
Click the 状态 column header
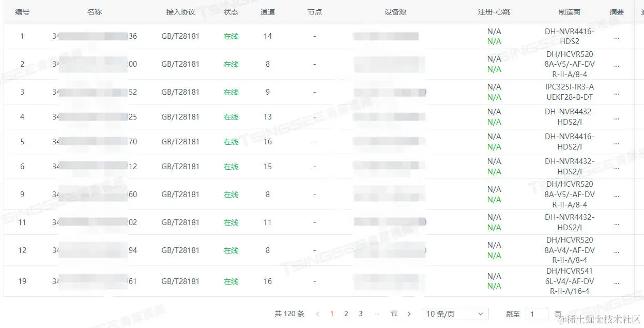pyautogui.click(x=231, y=12)
